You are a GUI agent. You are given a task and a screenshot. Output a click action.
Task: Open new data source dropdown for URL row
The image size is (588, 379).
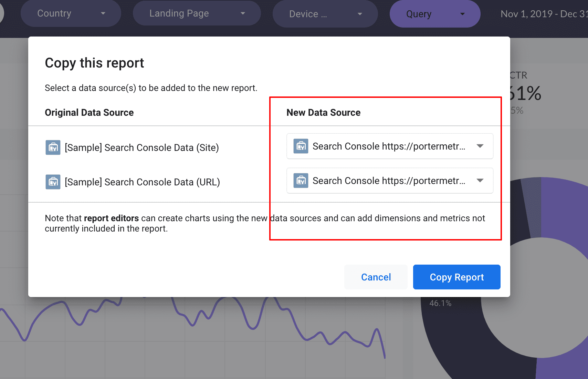[390, 181]
